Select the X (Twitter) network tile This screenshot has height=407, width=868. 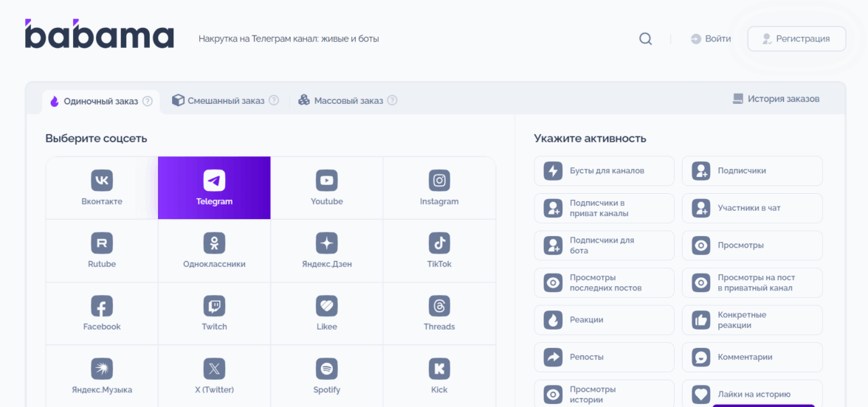(214, 376)
